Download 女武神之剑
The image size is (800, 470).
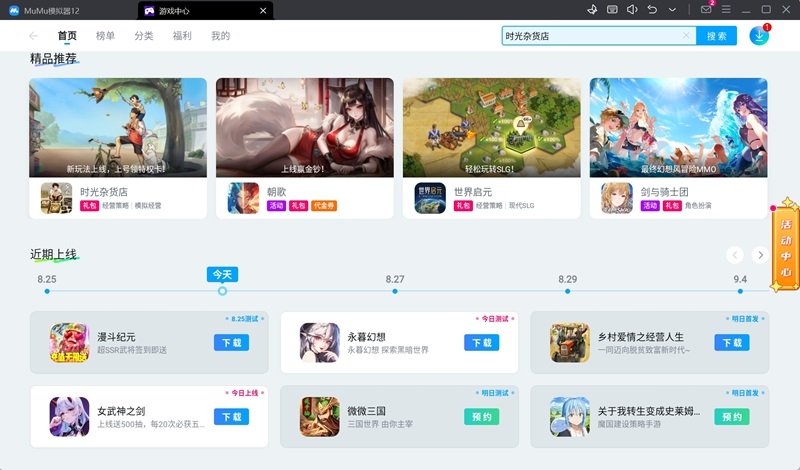coord(232,417)
